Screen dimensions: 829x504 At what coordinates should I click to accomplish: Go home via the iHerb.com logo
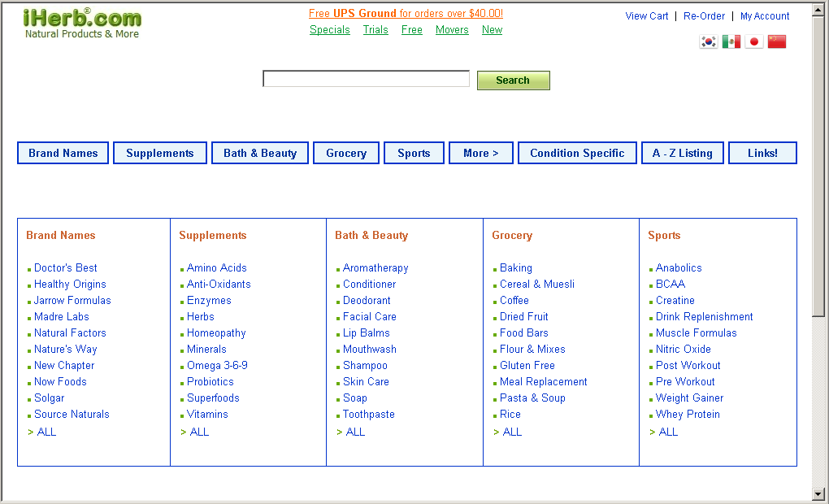coord(82,24)
